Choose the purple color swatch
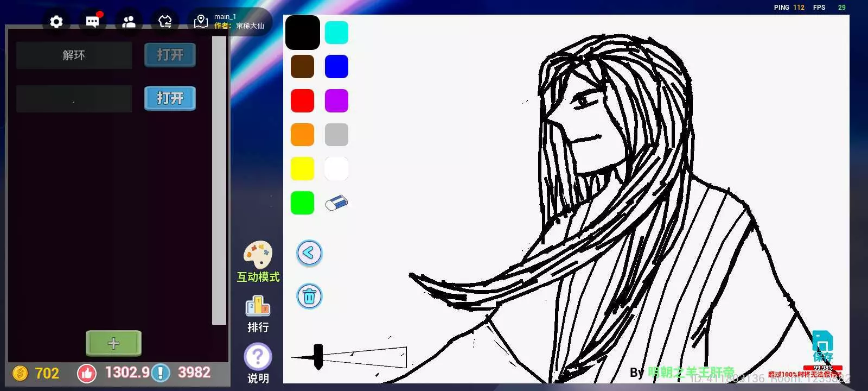The image size is (868, 391). click(x=336, y=101)
